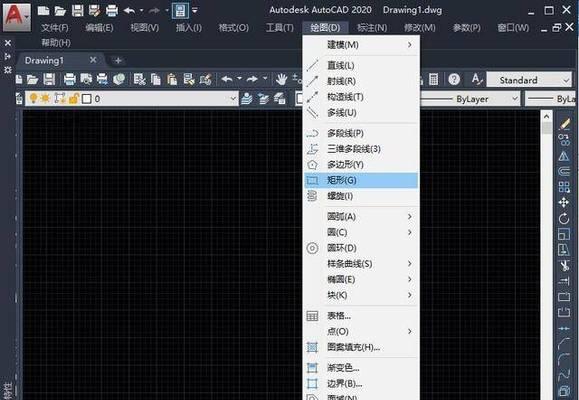Choose 直线(L) from the draw menu
Image resolution: width=579 pixels, height=400 pixels.
(x=361, y=66)
